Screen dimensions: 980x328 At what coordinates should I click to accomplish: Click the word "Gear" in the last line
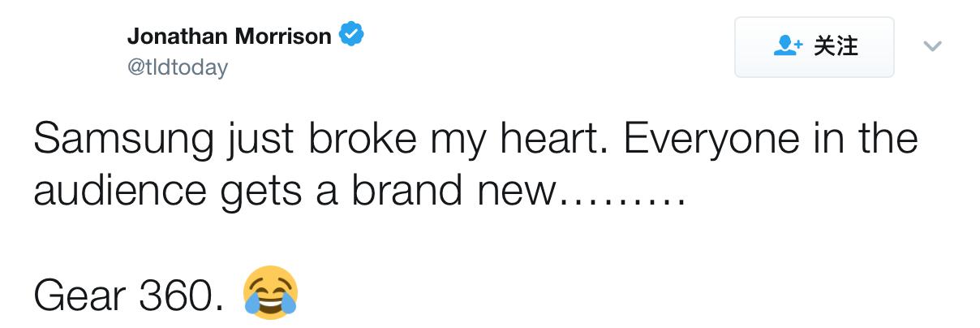tap(79, 295)
